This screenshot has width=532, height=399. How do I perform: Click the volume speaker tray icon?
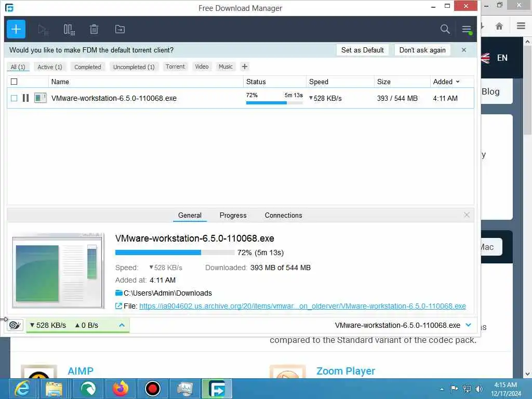coord(479,389)
